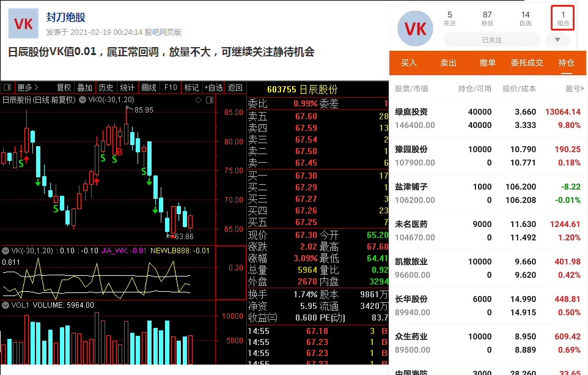Open the 更多 menu in chart toolbar
The width and height of the screenshot is (588, 375).
pos(28,87)
